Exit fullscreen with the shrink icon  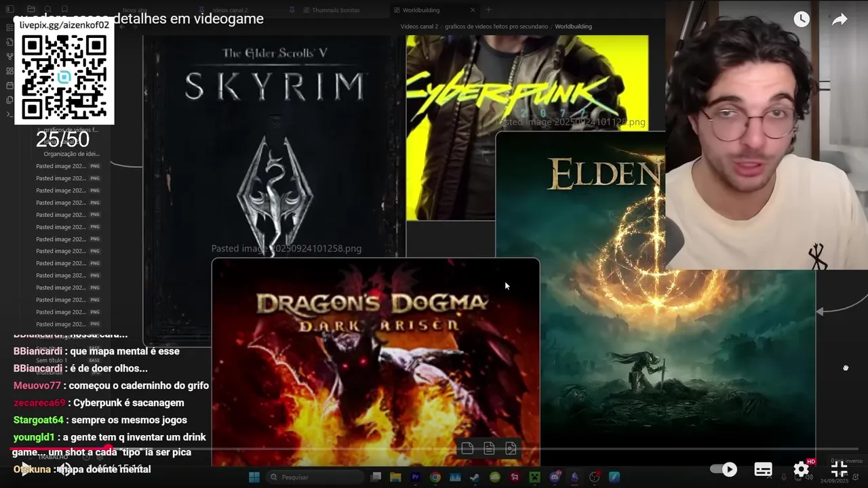(x=839, y=469)
